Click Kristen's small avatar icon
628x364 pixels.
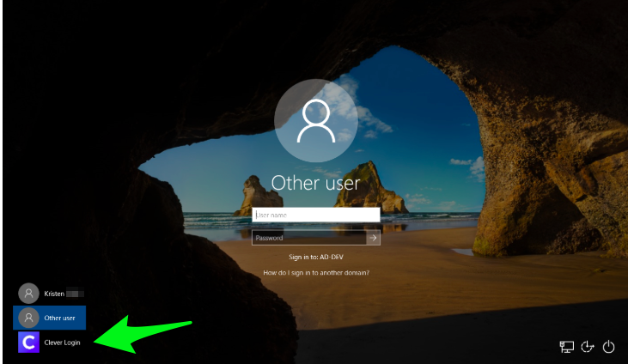[x=28, y=294]
